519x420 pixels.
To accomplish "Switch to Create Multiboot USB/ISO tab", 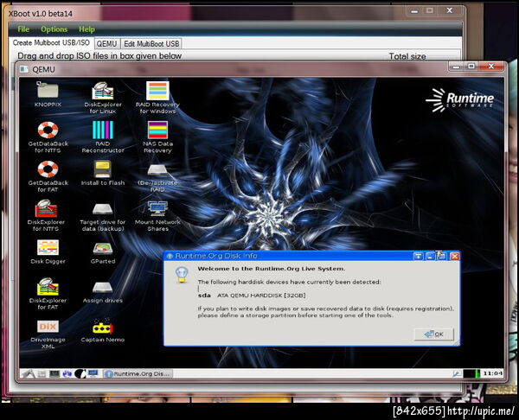I will [51, 43].
